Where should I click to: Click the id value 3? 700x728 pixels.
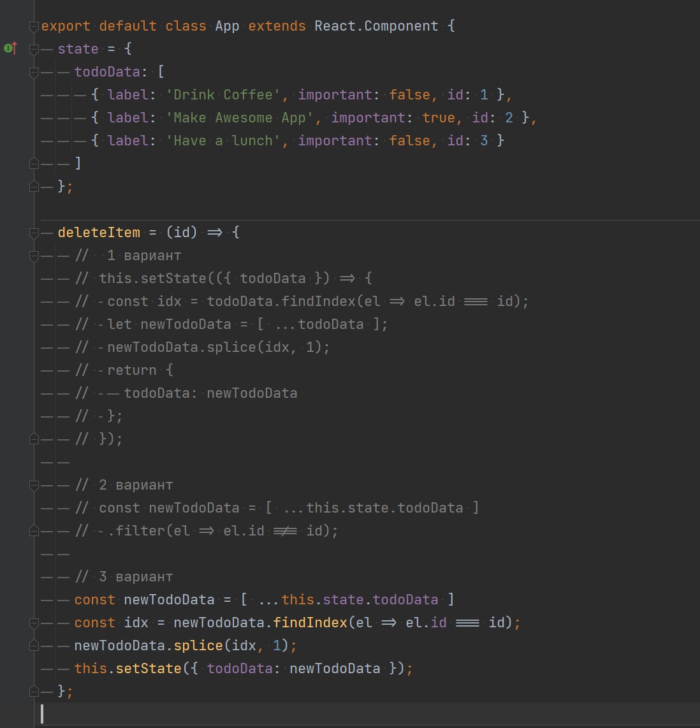(x=484, y=141)
